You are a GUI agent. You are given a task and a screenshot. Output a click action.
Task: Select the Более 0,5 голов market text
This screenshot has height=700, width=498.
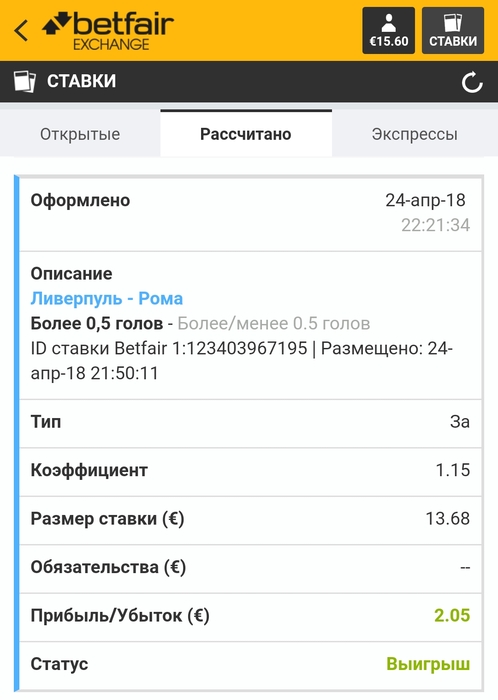click(x=96, y=323)
